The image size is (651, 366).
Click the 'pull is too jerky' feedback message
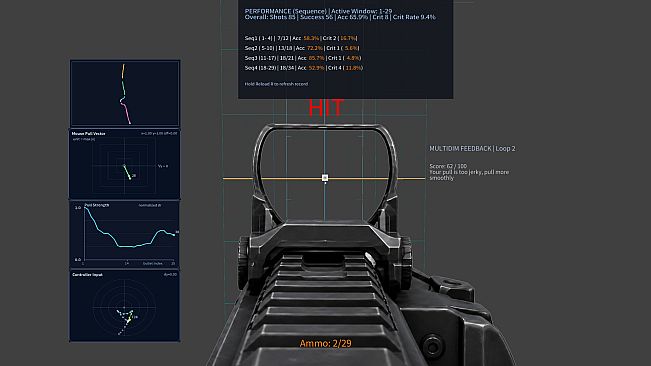point(469,175)
